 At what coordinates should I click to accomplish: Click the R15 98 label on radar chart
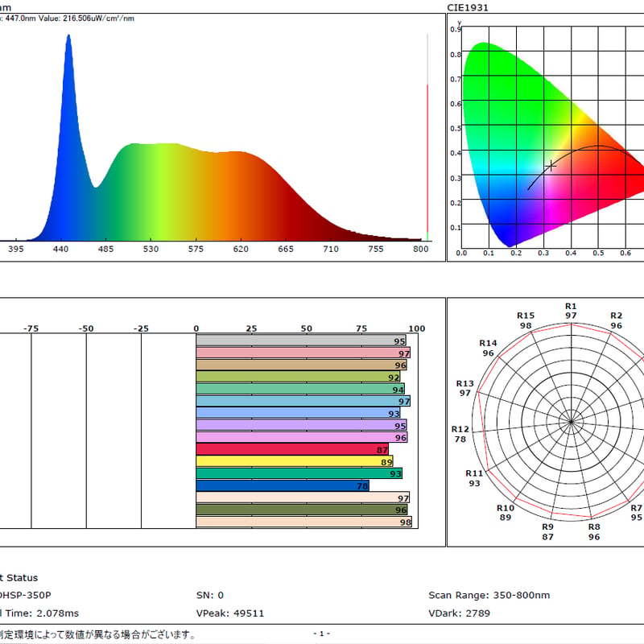coord(526,320)
